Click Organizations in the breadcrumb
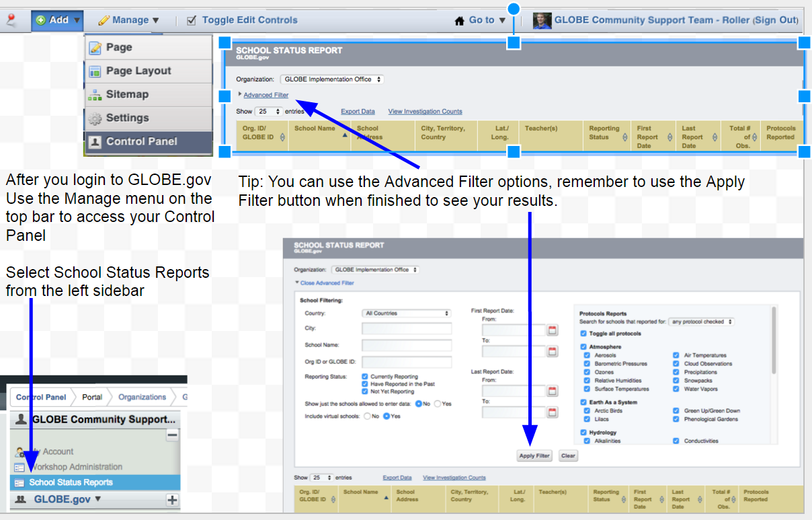 [x=142, y=397]
